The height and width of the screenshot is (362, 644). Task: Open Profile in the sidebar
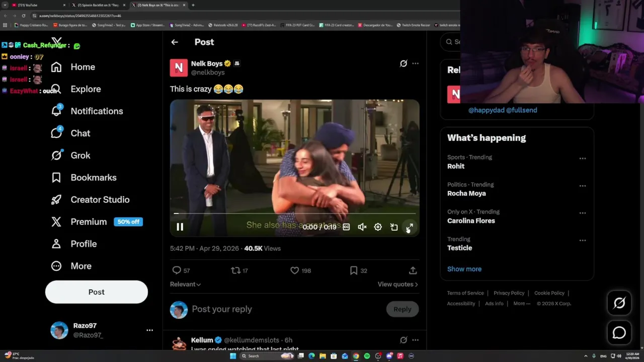click(73, 244)
